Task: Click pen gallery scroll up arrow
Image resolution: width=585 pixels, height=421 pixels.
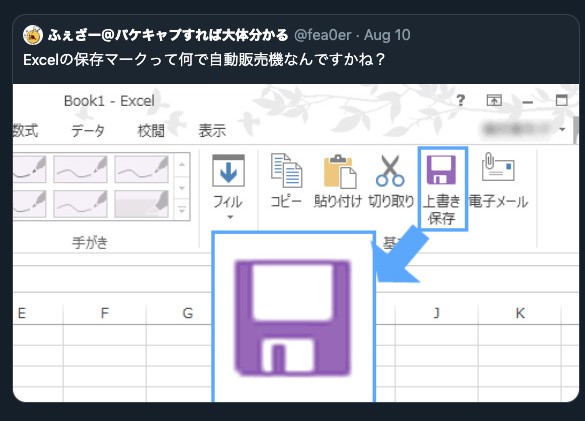Action: click(x=182, y=164)
